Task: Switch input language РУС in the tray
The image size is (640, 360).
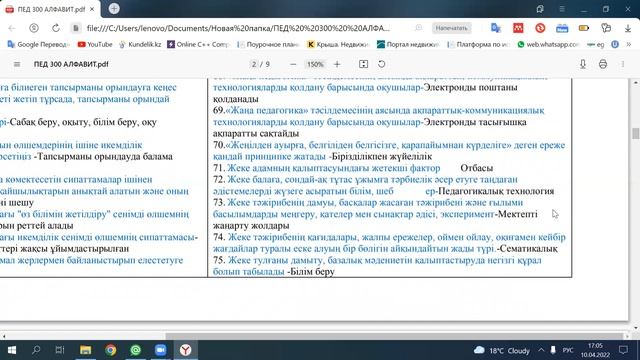Action: click(x=568, y=350)
